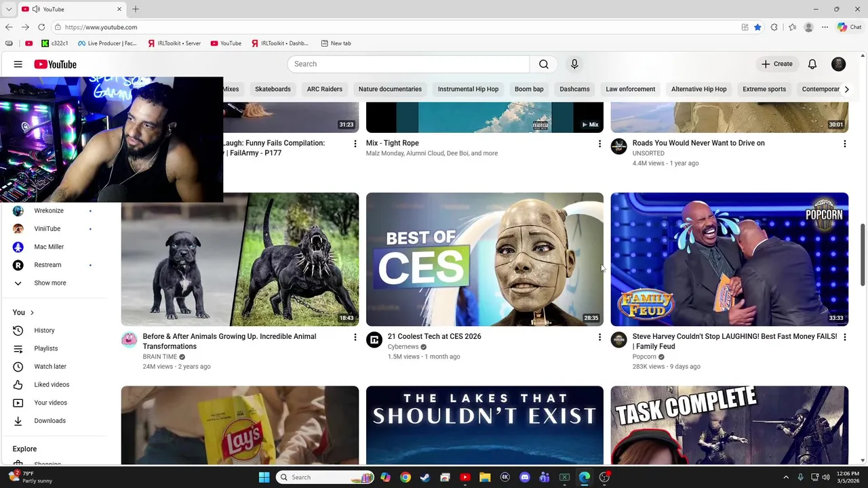Screen dimensions: 868x488
Task: Start voice search with the microphone icon
Action: point(574,64)
